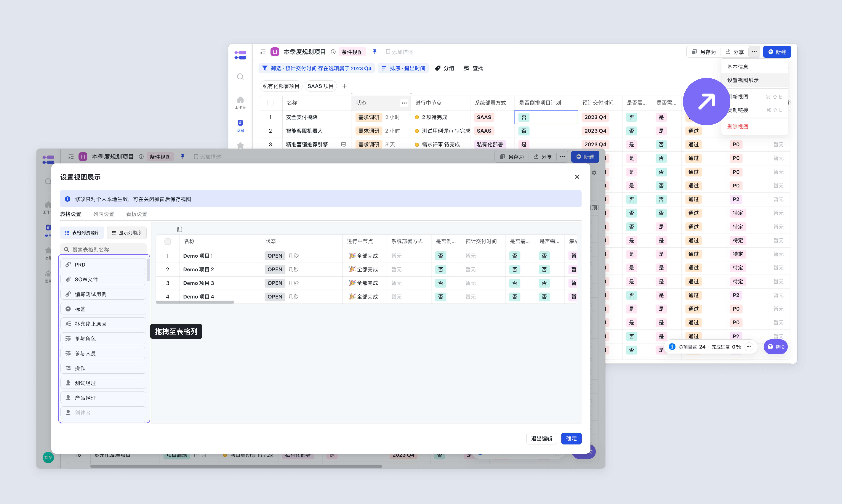Confirm the dialog with 确定
This screenshot has height=504, width=842.
[x=571, y=438]
